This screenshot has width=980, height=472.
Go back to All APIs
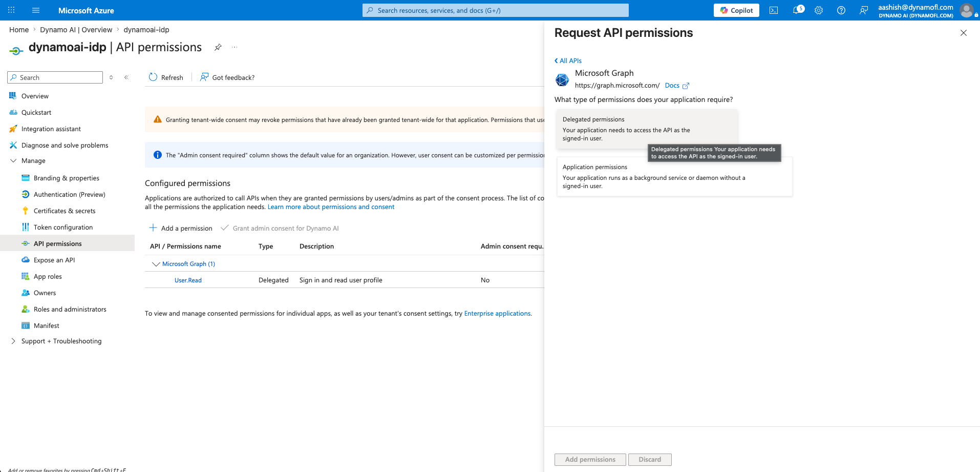(568, 60)
